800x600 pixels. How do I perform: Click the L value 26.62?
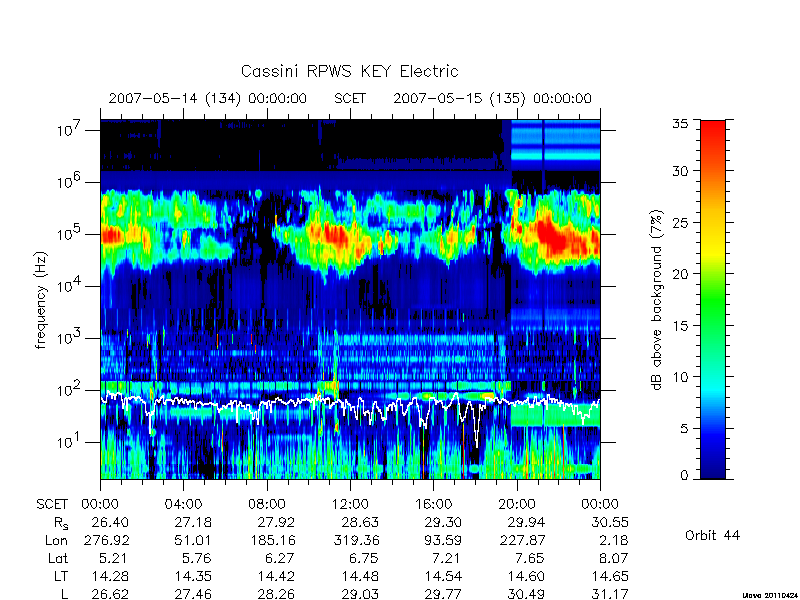pyautogui.click(x=110, y=594)
